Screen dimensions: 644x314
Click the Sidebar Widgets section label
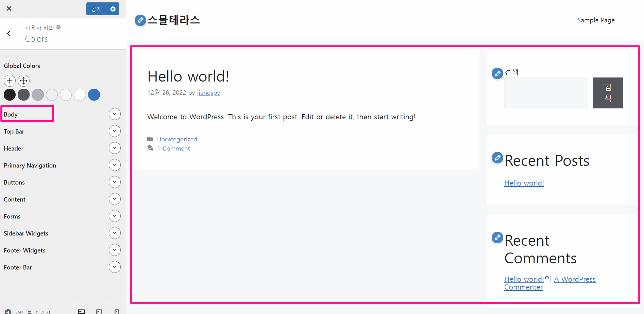(x=26, y=233)
